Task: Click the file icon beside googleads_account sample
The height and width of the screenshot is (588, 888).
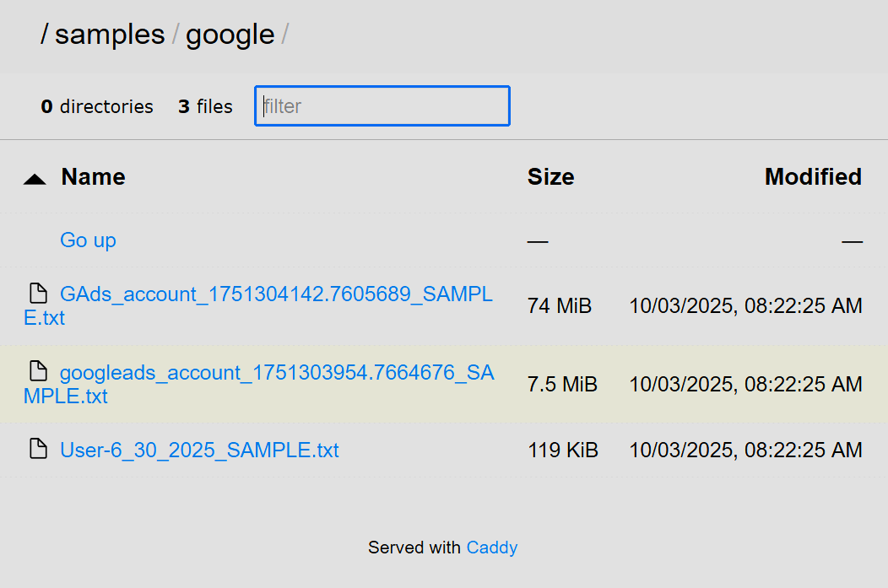Action: [x=38, y=370]
